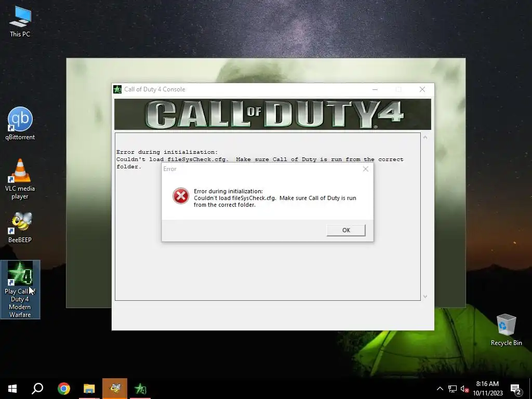Switch to BeeBEEP in the taskbar
Screen dimensions: 532x399
coord(115,389)
